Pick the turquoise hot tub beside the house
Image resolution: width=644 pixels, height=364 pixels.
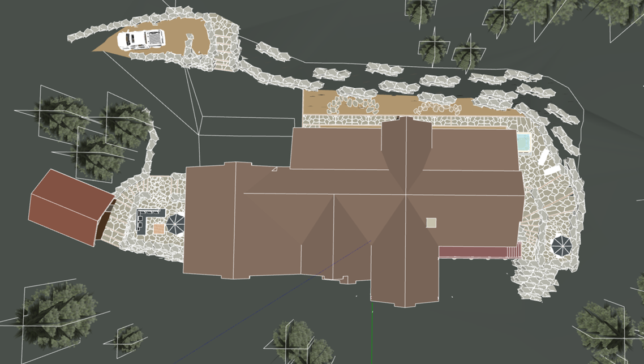tap(523, 142)
